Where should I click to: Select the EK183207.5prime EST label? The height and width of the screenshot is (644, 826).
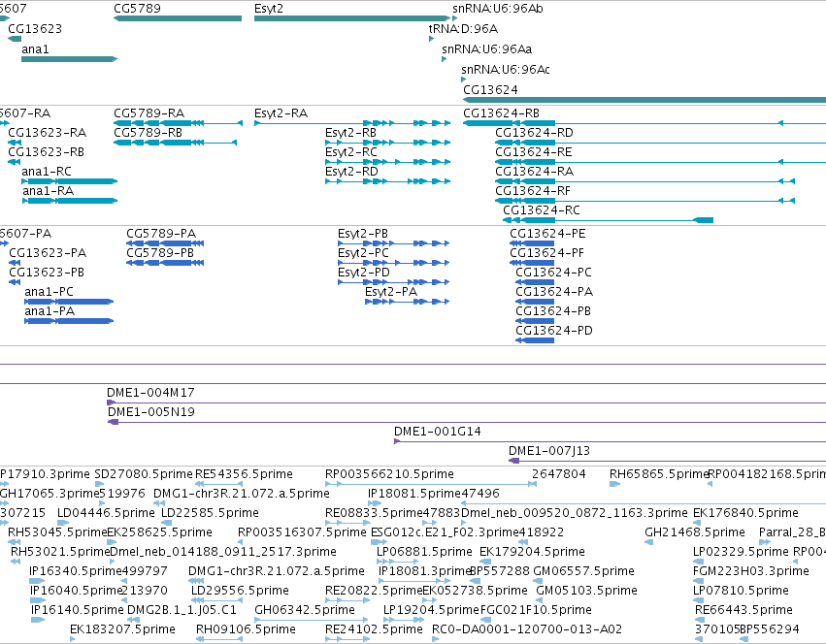pos(122,629)
